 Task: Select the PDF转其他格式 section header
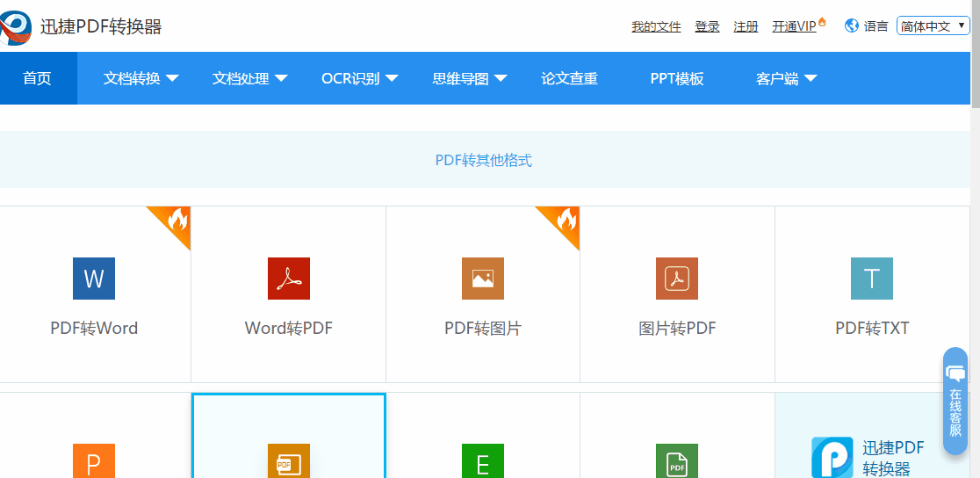[x=484, y=160]
